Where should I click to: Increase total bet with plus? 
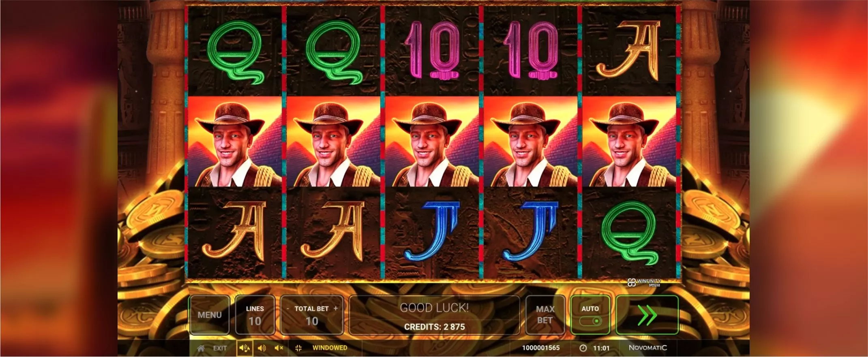coord(335,308)
